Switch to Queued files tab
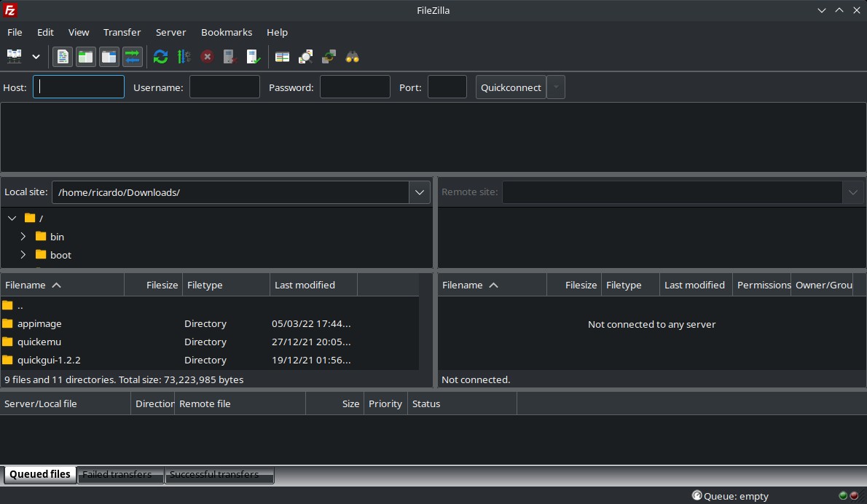Viewport: 867px width, 504px height. 40,474
